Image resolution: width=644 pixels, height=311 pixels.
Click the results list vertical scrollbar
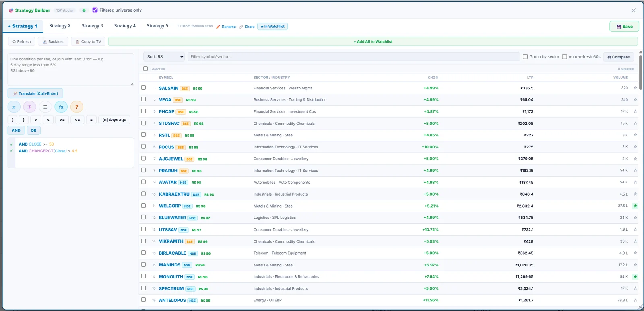pyautogui.click(x=640, y=72)
